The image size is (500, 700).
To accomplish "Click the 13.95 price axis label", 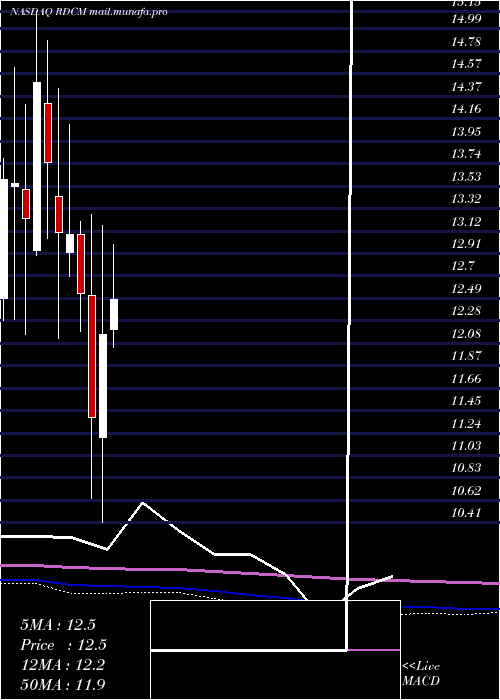I will [x=466, y=131].
